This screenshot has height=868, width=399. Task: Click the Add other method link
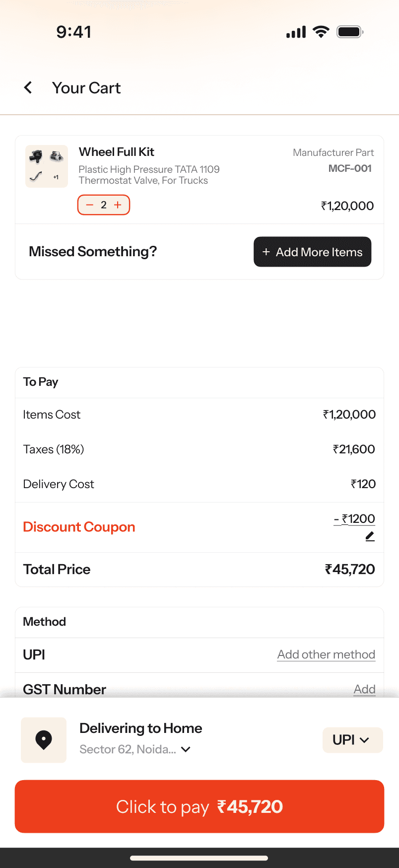326,654
